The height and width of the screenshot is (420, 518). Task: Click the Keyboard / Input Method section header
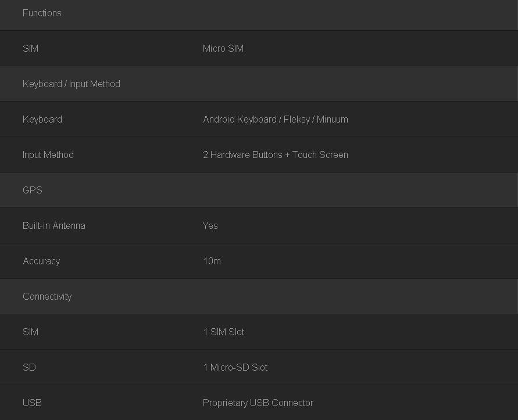[72, 84]
